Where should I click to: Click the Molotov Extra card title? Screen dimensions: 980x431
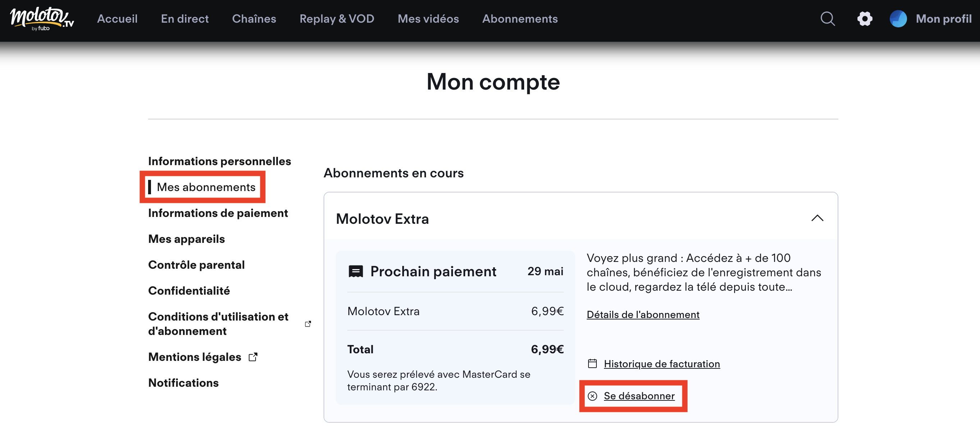[383, 219]
